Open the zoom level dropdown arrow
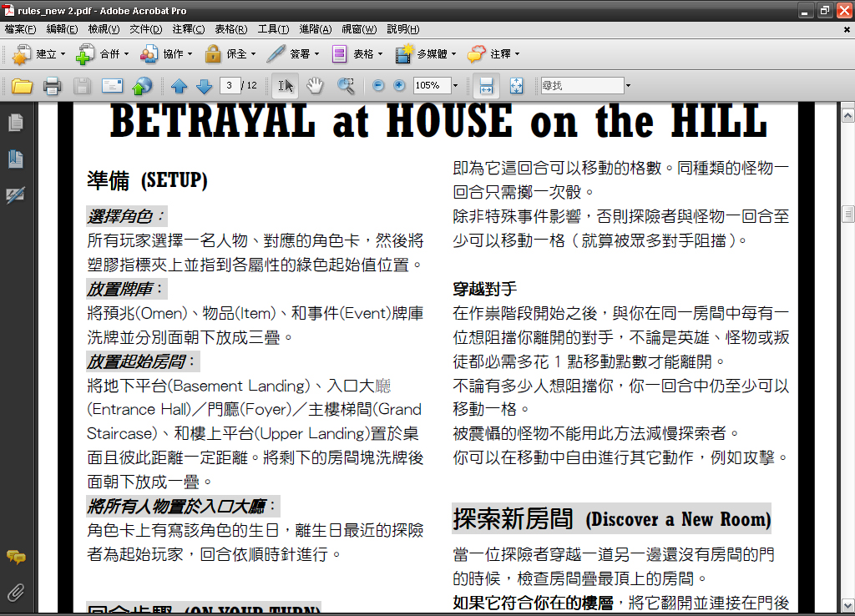This screenshot has height=616, width=855. point(455,85)
